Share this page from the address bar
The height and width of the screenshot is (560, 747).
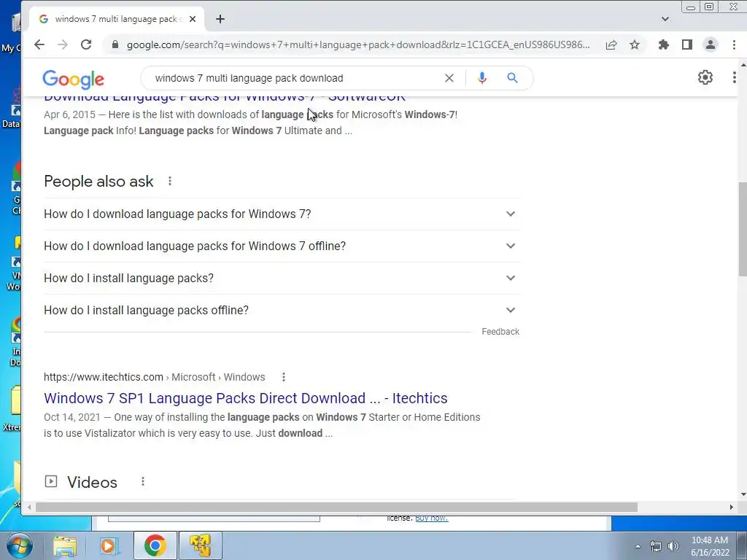[x=611, y=44]
